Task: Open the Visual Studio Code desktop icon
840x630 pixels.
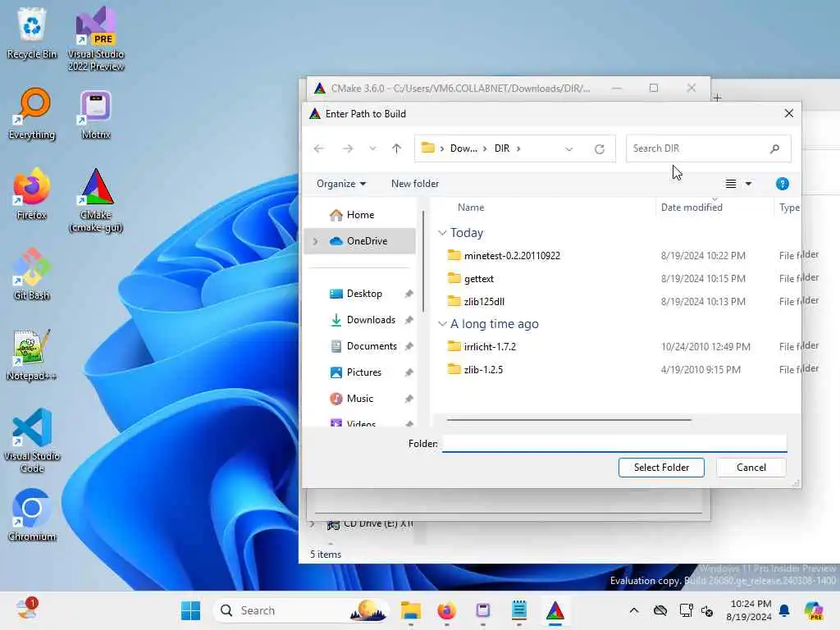Action: point(32,441)
